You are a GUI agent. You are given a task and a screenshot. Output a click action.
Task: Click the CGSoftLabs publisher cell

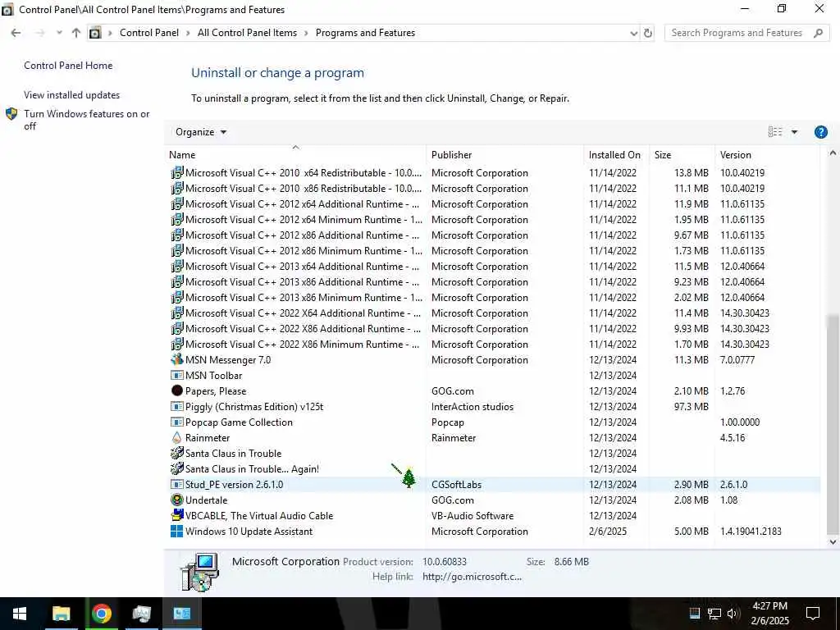coord(456,484)
